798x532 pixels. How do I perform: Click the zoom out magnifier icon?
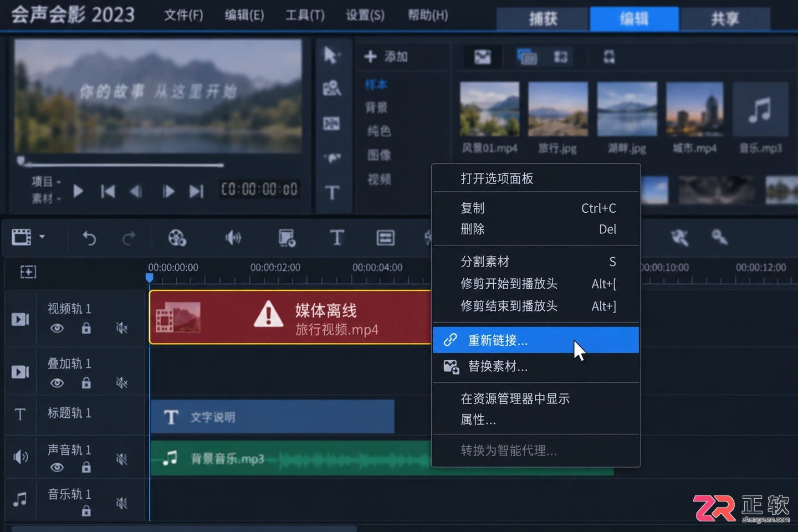(679, 238)
